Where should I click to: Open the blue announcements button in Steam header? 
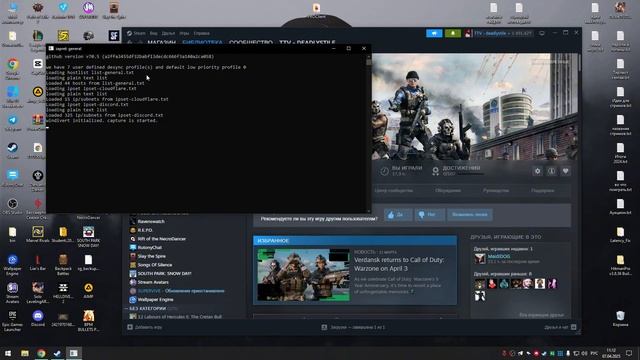[434, 33]
